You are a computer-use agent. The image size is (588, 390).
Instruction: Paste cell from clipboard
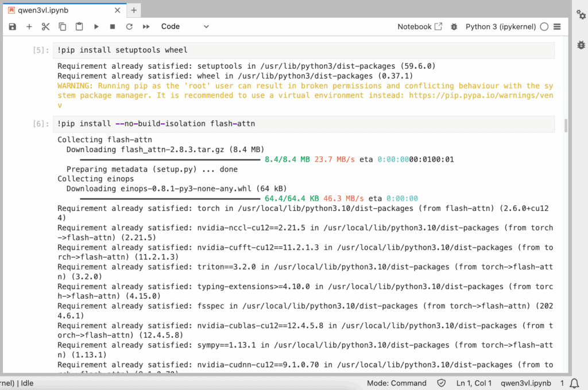[79, 26]
